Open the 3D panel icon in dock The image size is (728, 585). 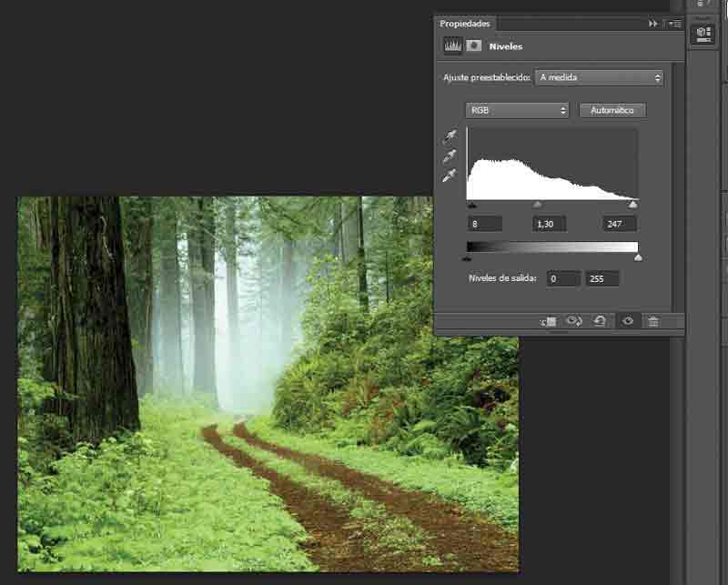point(703,34)
